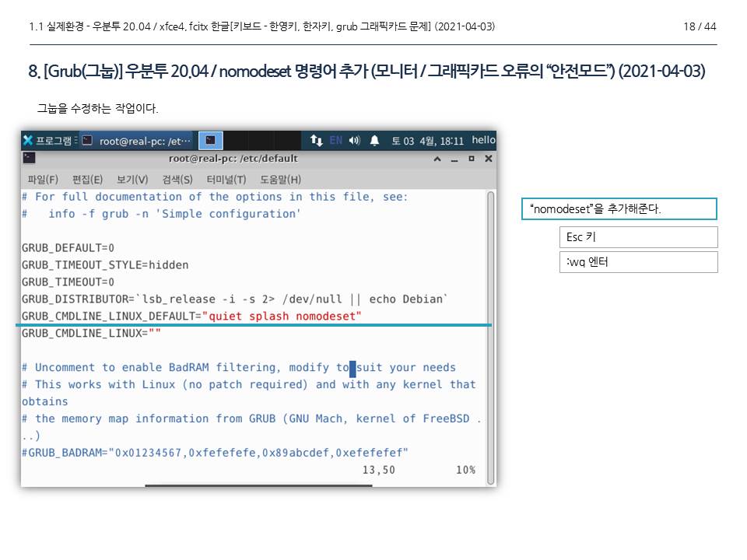The height and width of the screenshot is (560, 747).
Task: Open the 보기(V) menu
Action: (132, 180)
